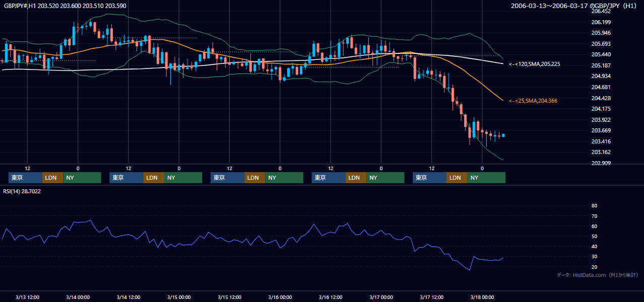Click RSI scale level 50
Viewport: 644px width, 302px height.
594,236
